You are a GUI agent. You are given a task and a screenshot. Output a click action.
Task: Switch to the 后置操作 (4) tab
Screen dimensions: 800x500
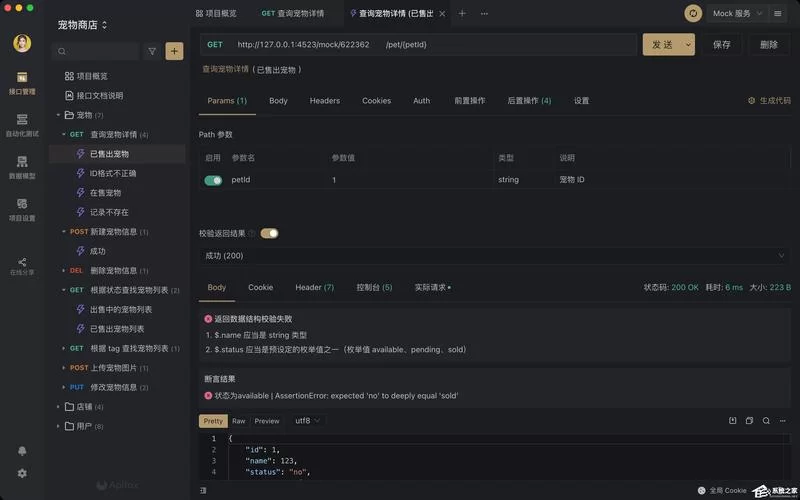(529, 101)
